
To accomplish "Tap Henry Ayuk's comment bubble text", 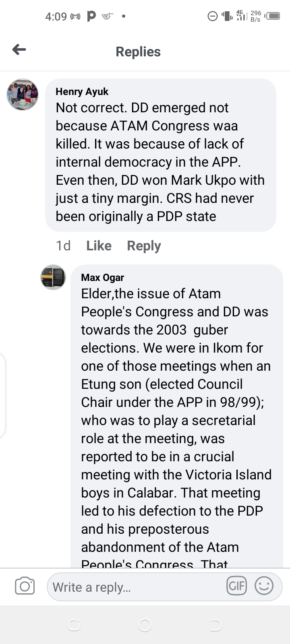I will point(160,162).
